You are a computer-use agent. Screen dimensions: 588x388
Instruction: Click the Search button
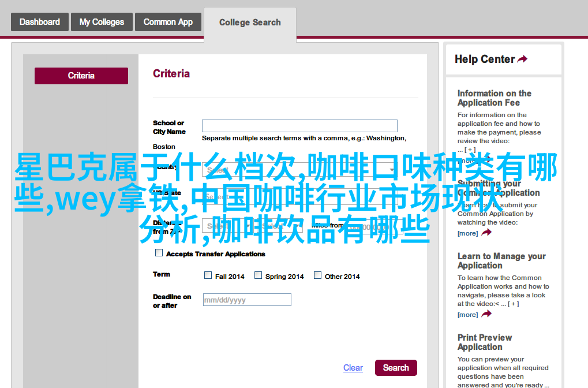pos(396,368)
